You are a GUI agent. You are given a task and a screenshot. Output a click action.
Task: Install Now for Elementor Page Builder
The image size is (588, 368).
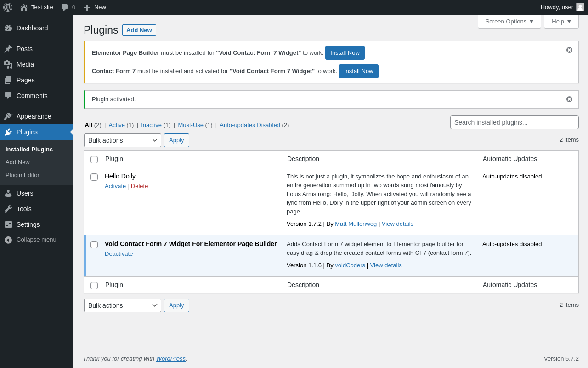coord(345,53)
